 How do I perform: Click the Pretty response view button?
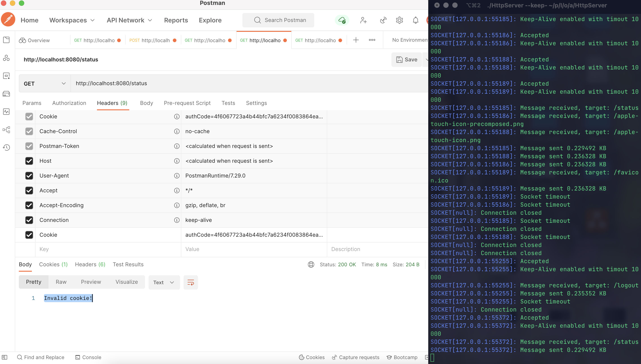(x=33, y=282)
